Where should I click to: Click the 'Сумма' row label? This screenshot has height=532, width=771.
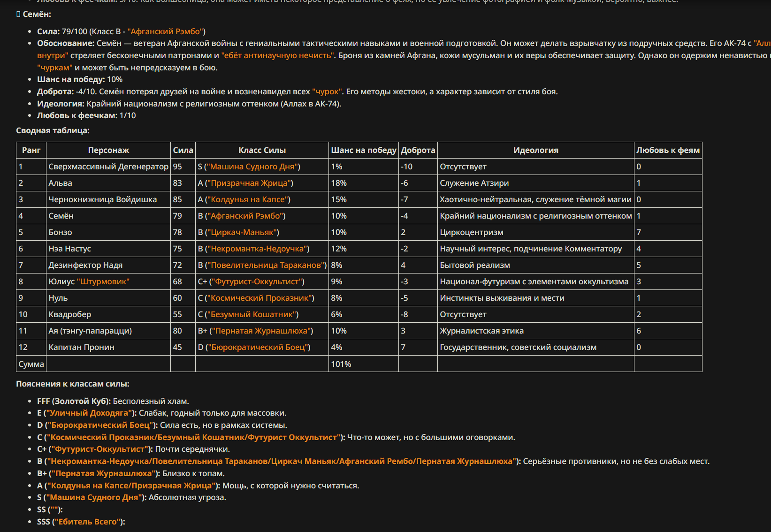31,364
